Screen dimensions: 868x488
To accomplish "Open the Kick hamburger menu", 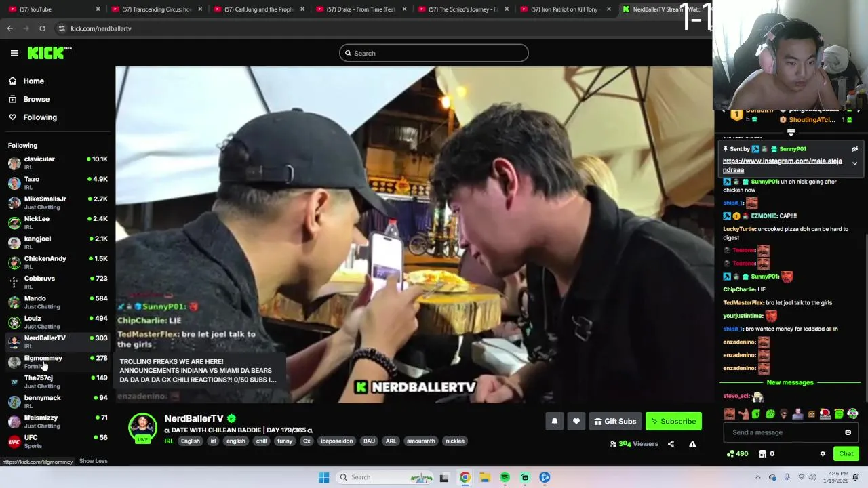I will click(x=14, y=53).
